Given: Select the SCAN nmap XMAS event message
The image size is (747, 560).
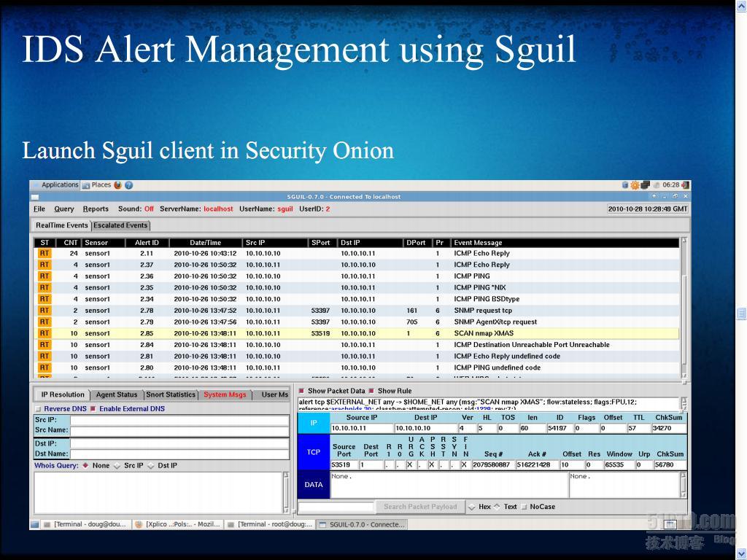Looking at the screenshot, I should 484,333.
